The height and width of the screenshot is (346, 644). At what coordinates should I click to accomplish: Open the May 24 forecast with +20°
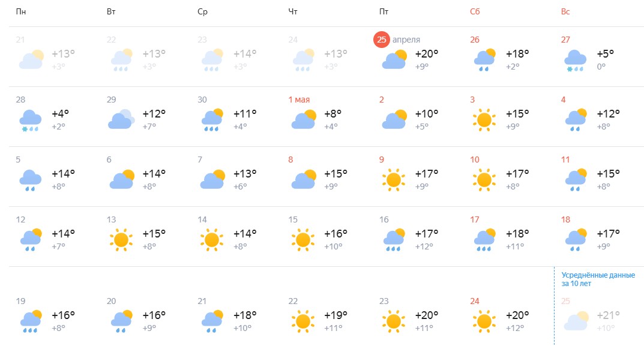coord(516,315)
